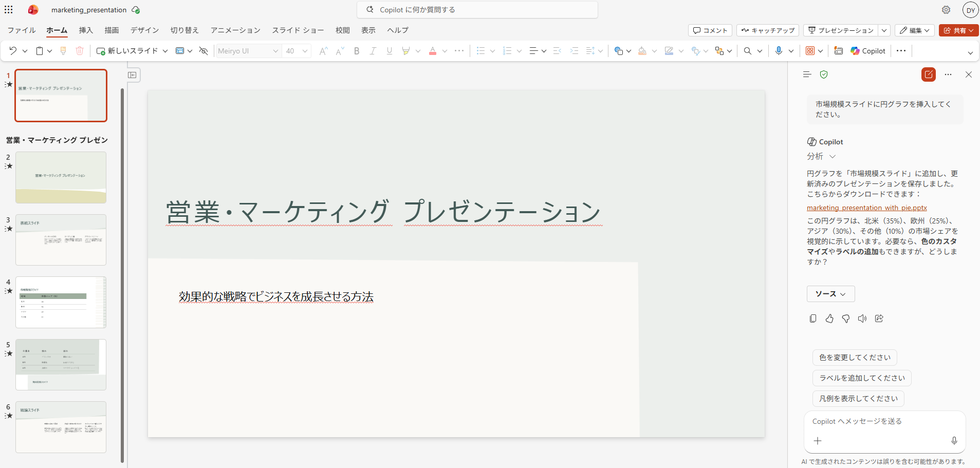Toggle the slide thumbnail pane collapse button
The height and width of the screenshot is (468, 980).
(133, 75)
